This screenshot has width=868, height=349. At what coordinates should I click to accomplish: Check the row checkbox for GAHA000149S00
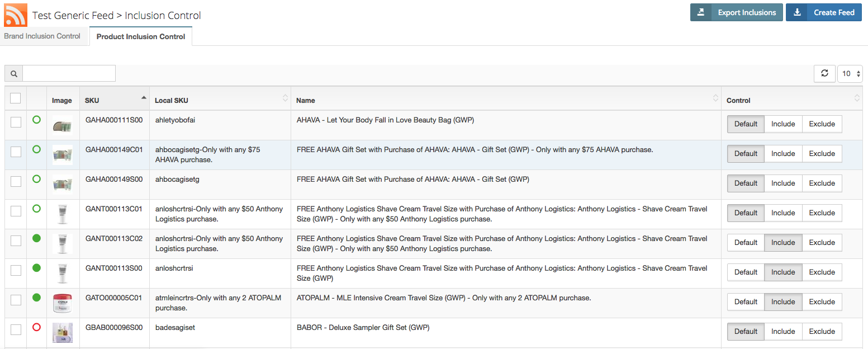click(x=16, y=181)
